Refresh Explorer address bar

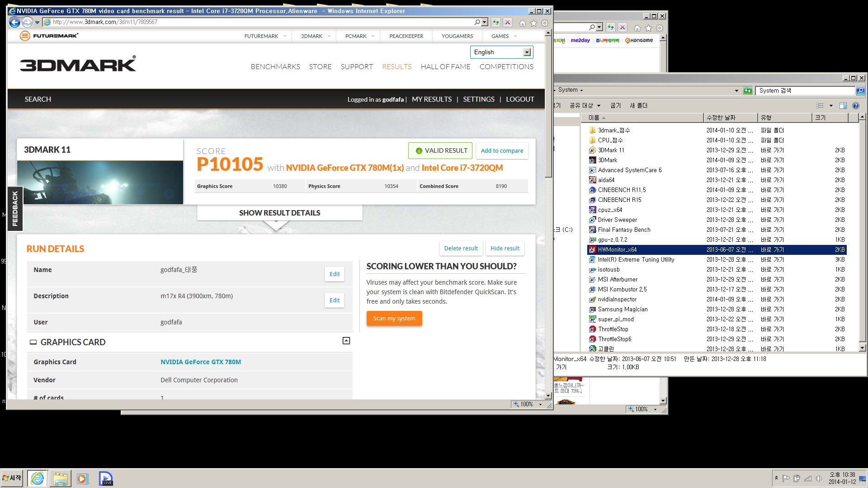point(748,91)
